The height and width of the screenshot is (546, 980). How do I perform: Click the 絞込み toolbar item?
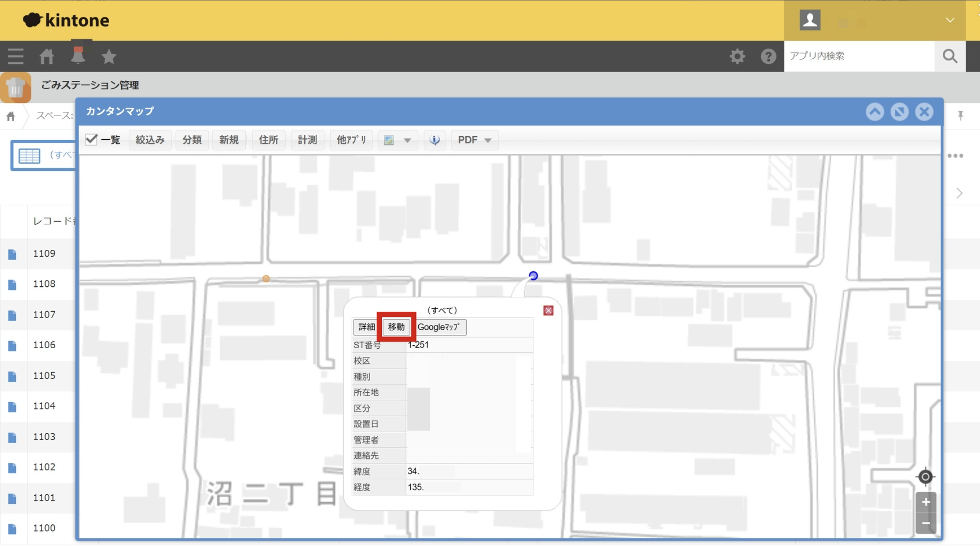pos(150,140)
